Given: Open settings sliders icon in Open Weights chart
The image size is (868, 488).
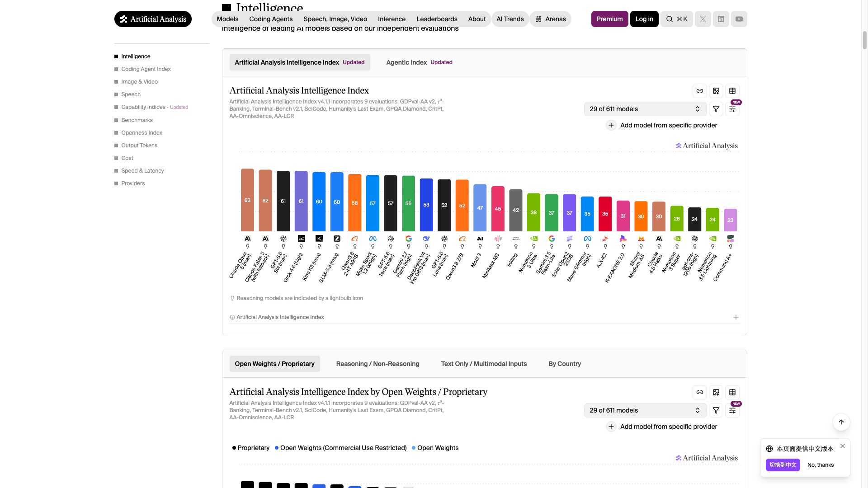Looking at the screenshot, I should 732,410.
